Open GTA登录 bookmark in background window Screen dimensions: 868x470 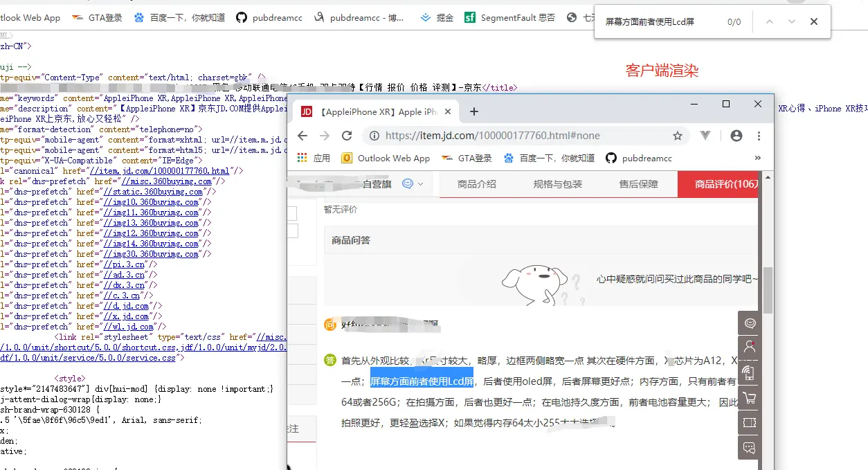tap(97, 17)
